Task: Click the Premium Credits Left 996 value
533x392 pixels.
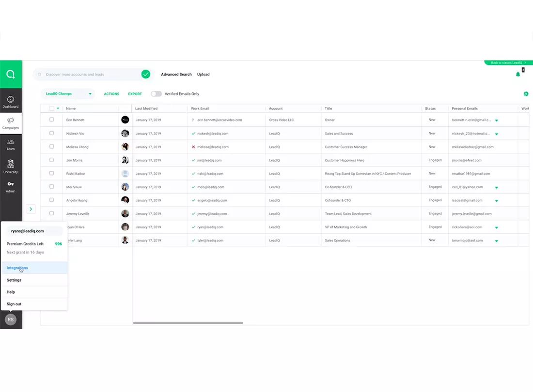Action: 59,244
